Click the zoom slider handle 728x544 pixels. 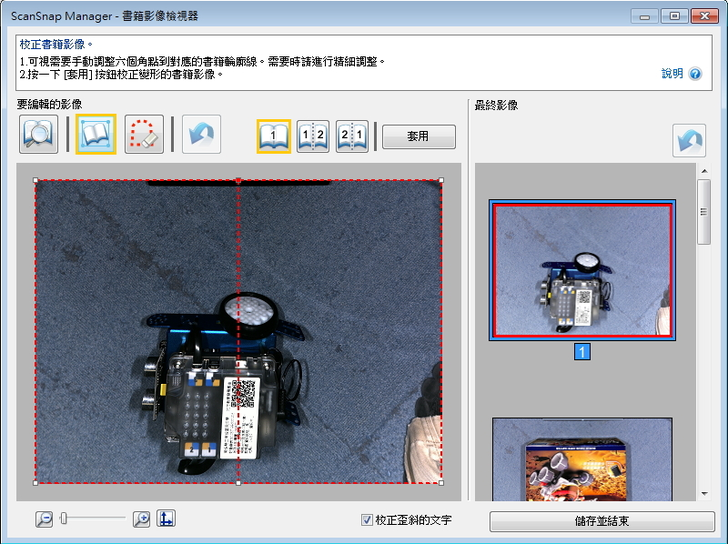64,518
